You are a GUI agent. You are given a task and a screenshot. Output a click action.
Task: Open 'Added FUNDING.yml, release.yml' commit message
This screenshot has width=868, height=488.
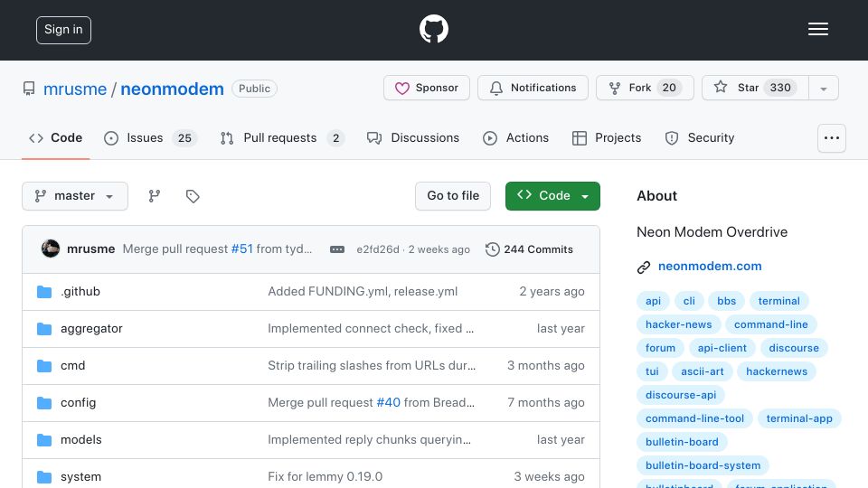pos(363,292)
